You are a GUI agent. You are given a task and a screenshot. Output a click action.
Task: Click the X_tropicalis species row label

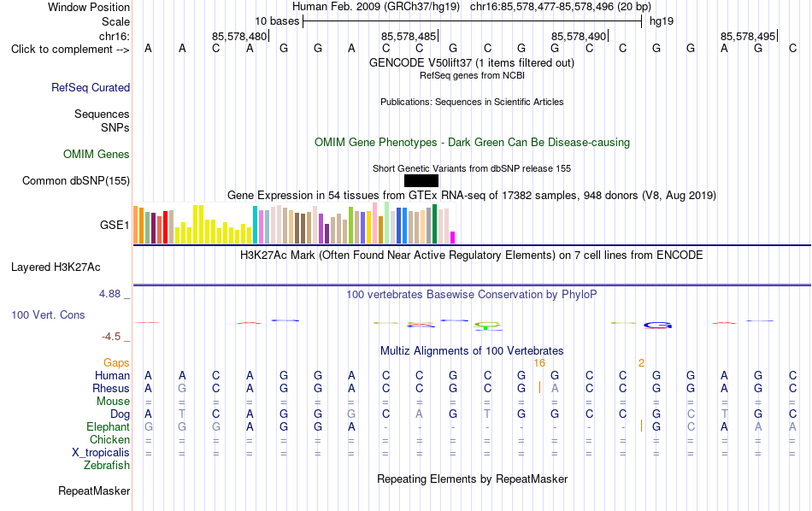click(x=101, y=453)
